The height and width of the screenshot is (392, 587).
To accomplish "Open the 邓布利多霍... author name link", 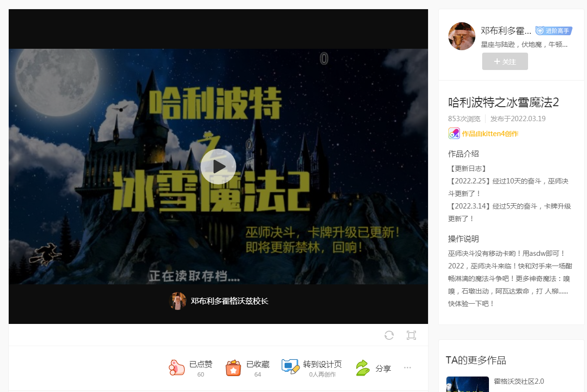I will (506, 31).
